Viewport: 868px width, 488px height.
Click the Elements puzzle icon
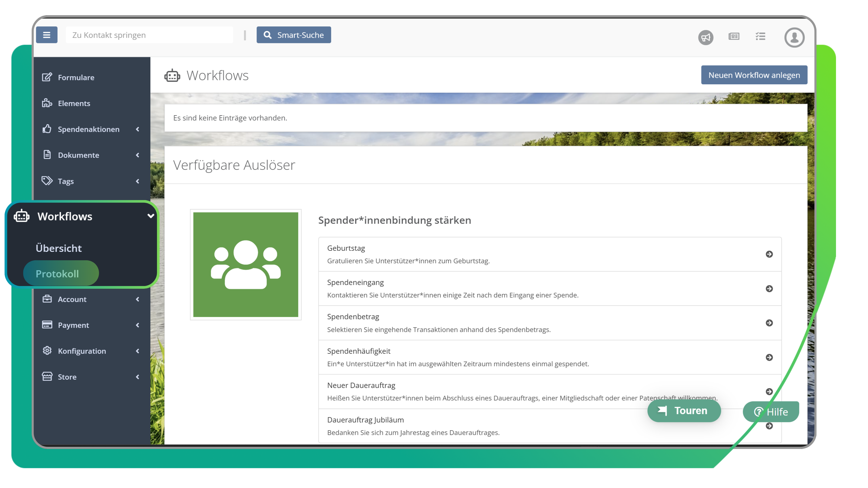(47, 103)
